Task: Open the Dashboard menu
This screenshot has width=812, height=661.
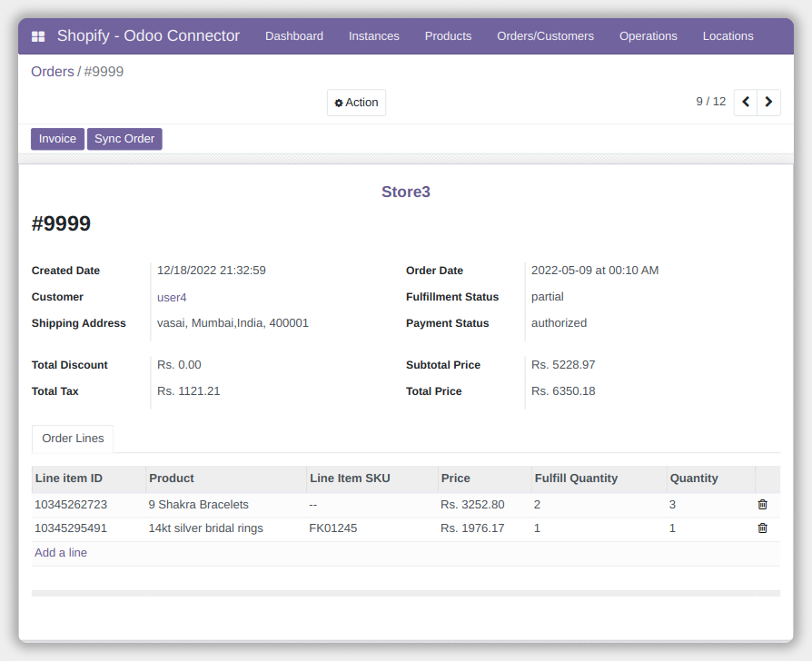Action: (294, 36)
